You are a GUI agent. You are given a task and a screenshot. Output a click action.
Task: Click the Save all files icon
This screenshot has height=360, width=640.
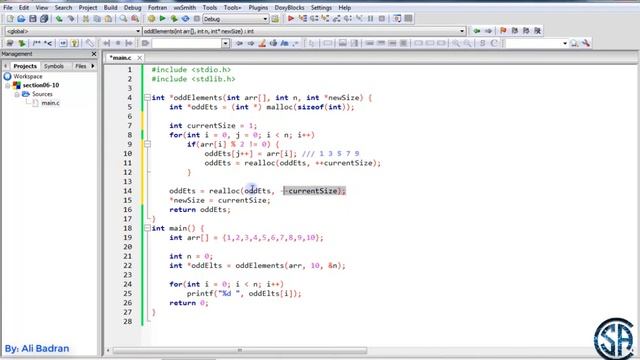point(44,19)
